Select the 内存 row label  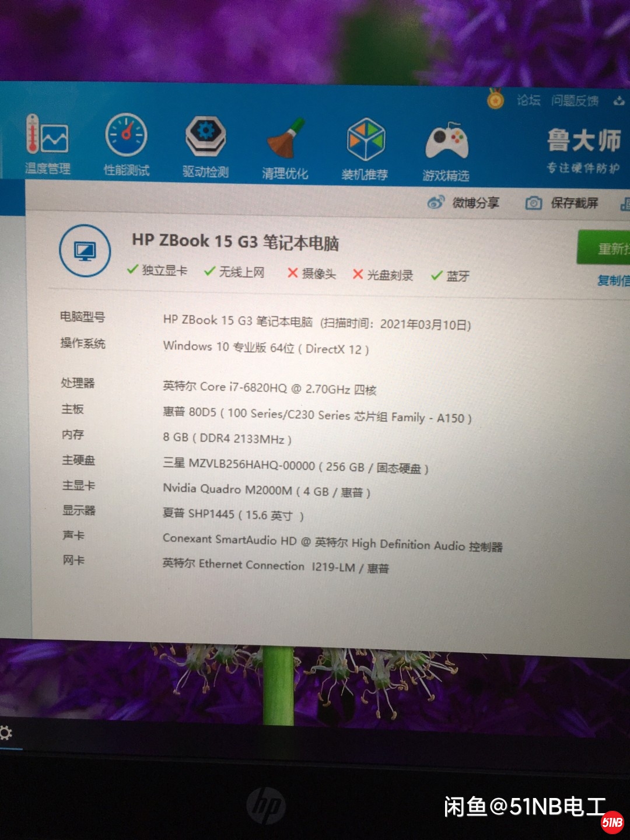[x=73, y=434]
